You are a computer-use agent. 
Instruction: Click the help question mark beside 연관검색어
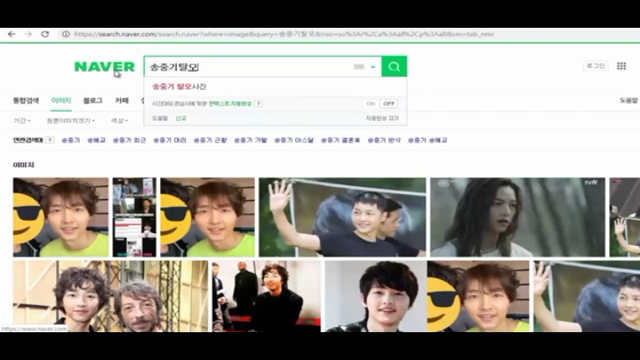click(50, 140)
